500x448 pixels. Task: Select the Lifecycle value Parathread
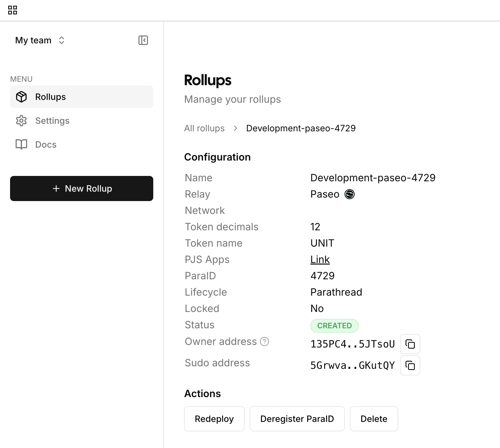(336, 292)
